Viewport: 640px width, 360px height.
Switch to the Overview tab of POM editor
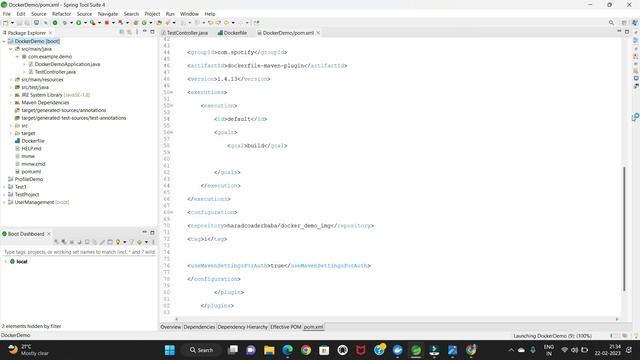pos(171,327)
